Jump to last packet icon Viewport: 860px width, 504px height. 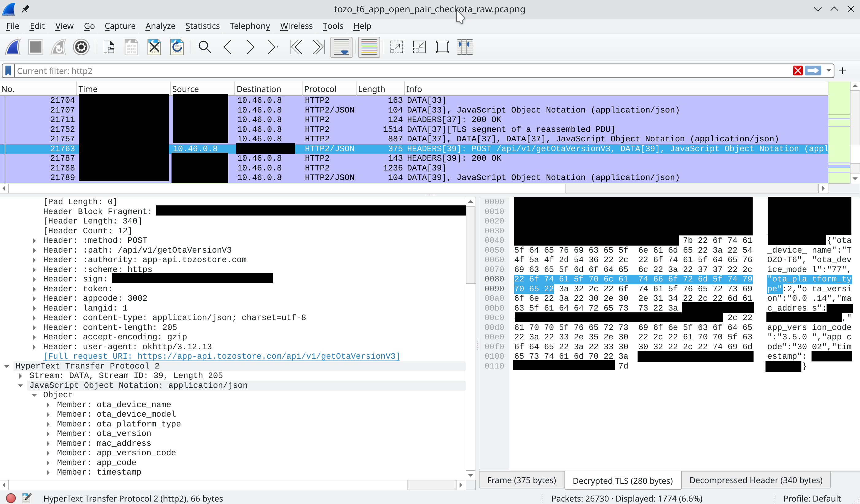tap(318, 47)
